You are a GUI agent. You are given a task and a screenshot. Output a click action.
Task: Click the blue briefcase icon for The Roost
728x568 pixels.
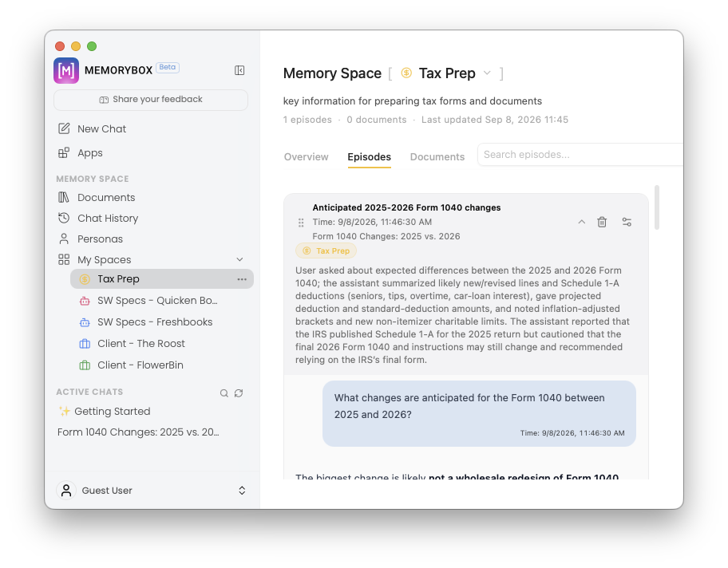click(x=85, y=343)
